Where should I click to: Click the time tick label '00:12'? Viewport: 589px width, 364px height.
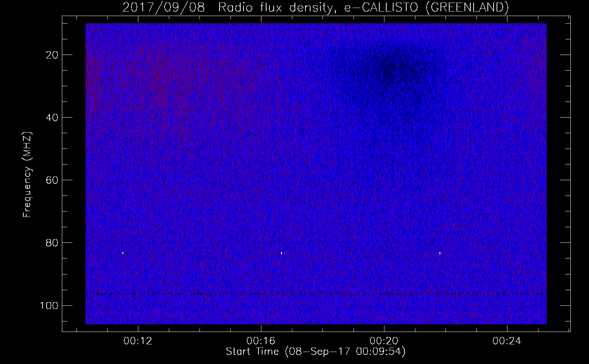pos(138,341)
